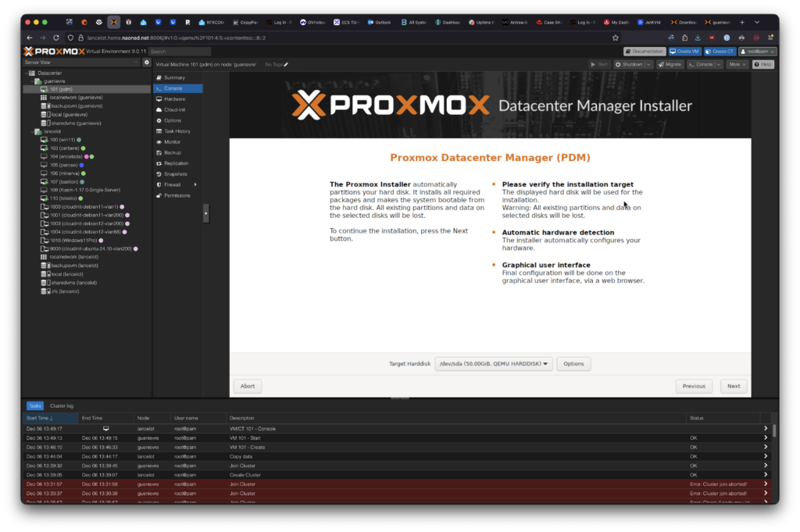The height and width of the screenshot is (532, 800).
Task: Click the pencil icon to edit tags
Action: [286, 64]
